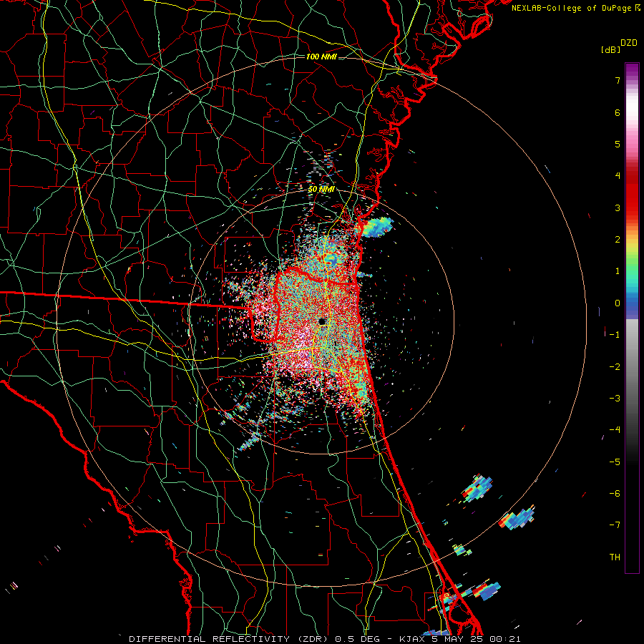Click the black radar site dot
Screen dimensions: 644x644
323,321
